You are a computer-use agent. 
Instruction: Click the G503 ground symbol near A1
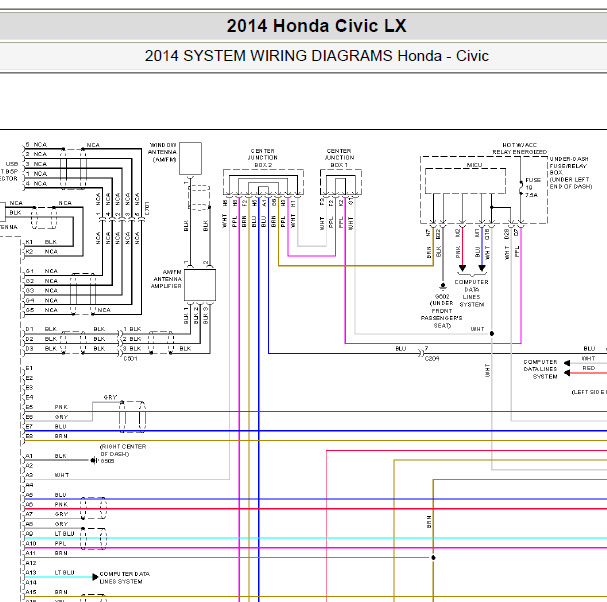click(94, 460)
